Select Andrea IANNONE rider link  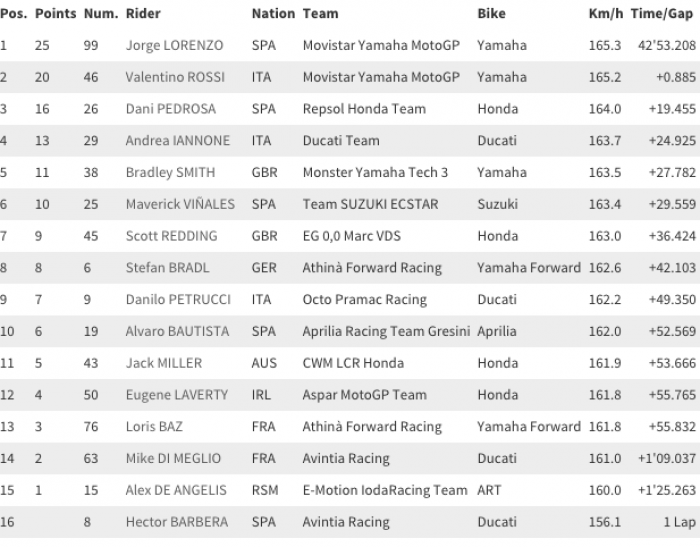pyautogui.click(x=178, y=141)
